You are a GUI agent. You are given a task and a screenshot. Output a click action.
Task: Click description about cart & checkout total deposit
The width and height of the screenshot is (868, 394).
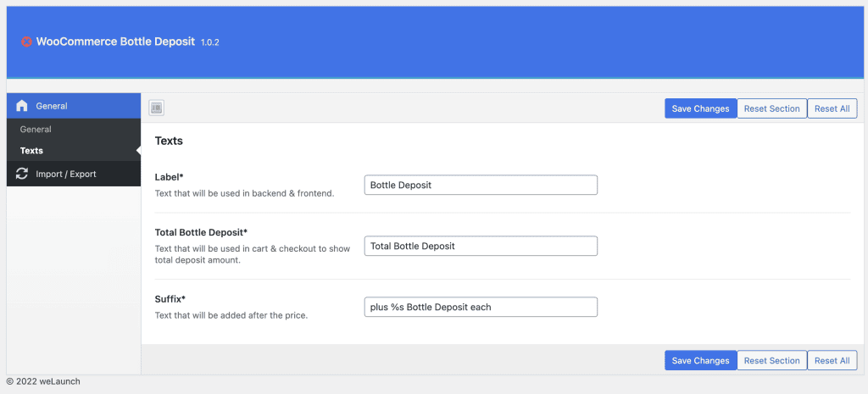253,254
